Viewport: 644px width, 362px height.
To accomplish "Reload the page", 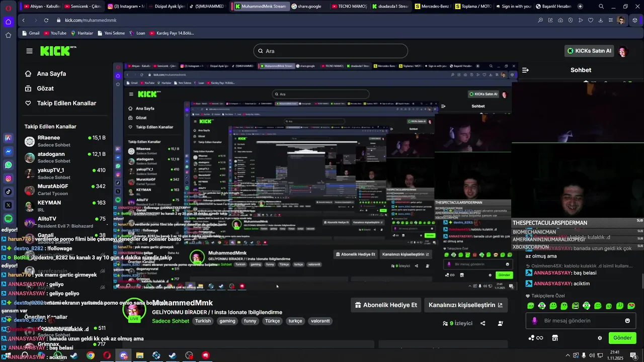I will point(46,20).
